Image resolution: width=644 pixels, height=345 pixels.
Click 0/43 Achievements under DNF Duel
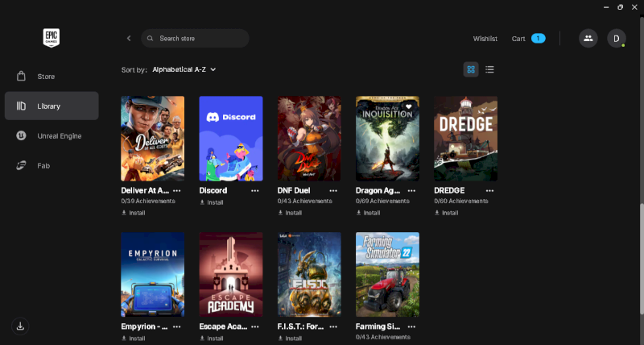(x=305, y=201)
